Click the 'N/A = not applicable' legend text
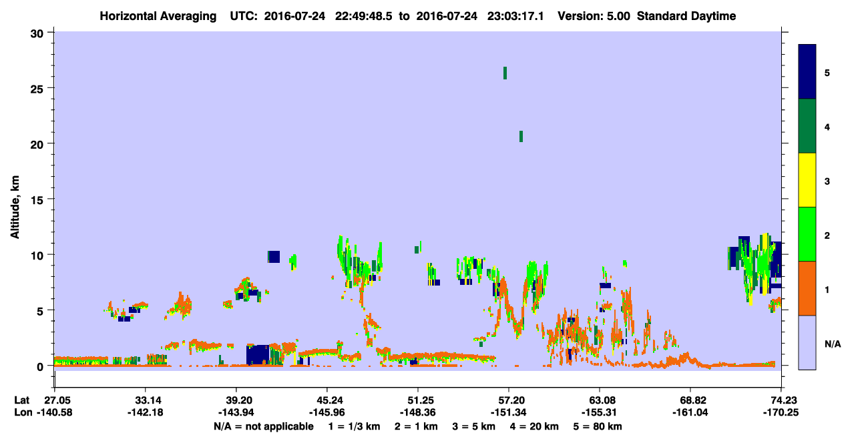Screen dimensions: 868x445 point(263,426)
